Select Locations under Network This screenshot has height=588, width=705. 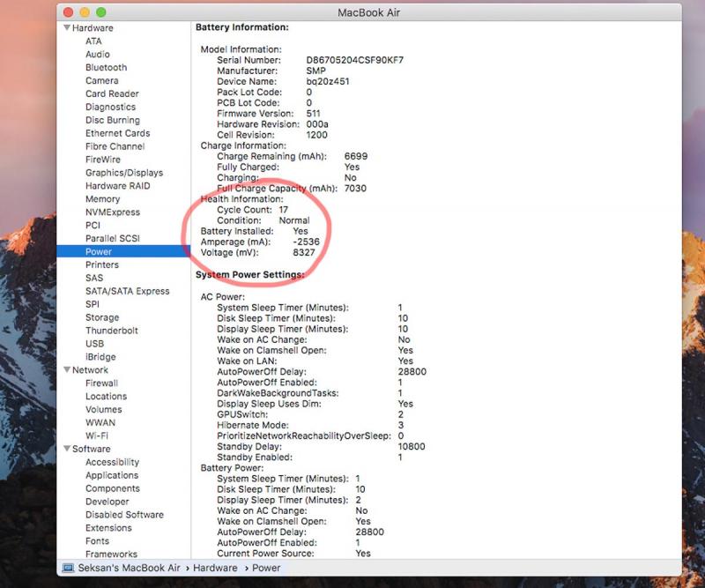click(x=106, y=397)
